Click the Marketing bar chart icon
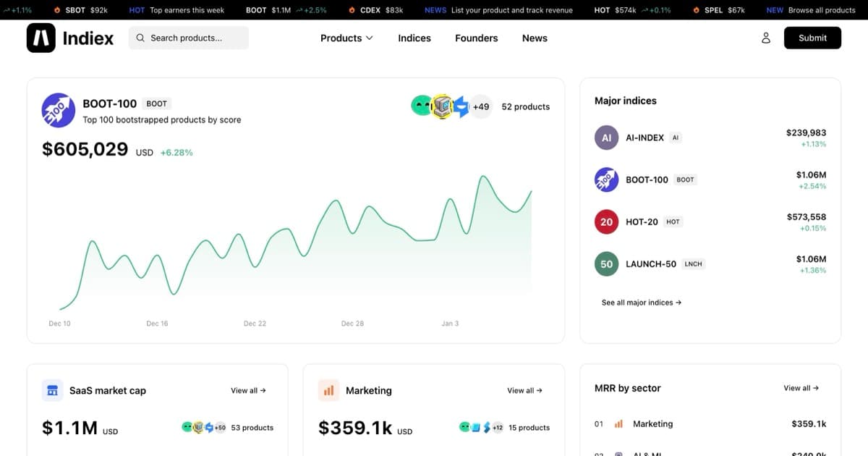 [328, 390]
